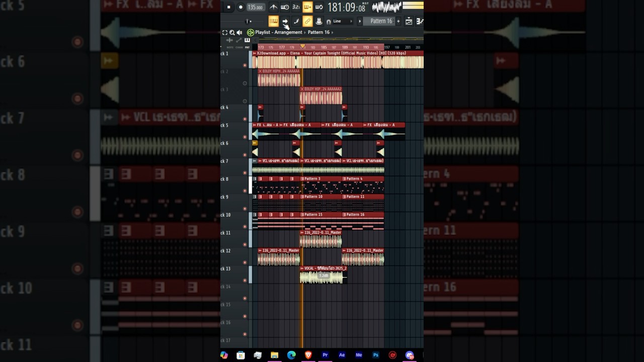Click the playlist focus brackets icon
This screenshot has height=362, width=644.
tap(225, 32)
